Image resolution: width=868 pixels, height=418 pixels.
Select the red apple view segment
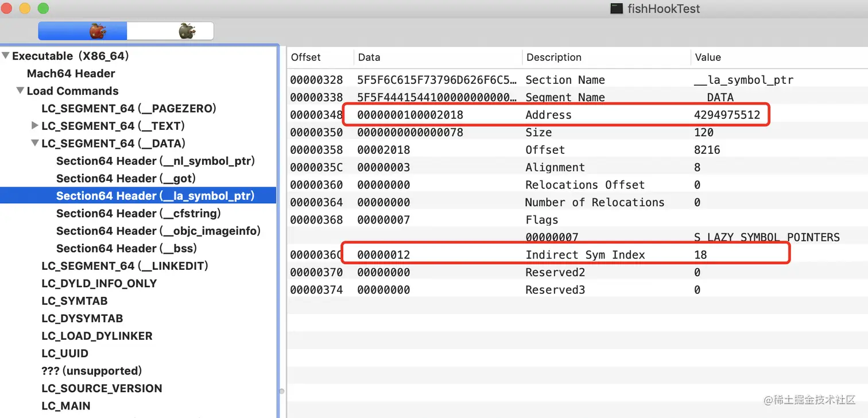[83, 31]
